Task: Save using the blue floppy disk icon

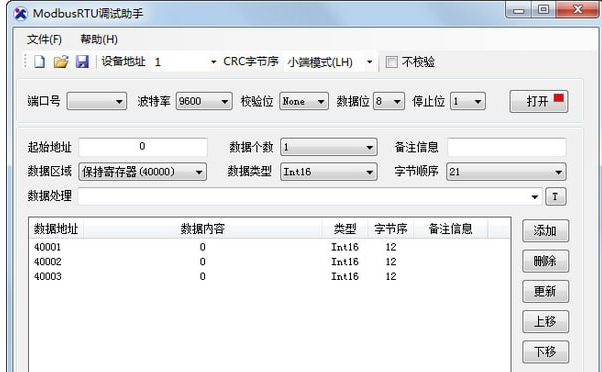Action: pos(82,61)
